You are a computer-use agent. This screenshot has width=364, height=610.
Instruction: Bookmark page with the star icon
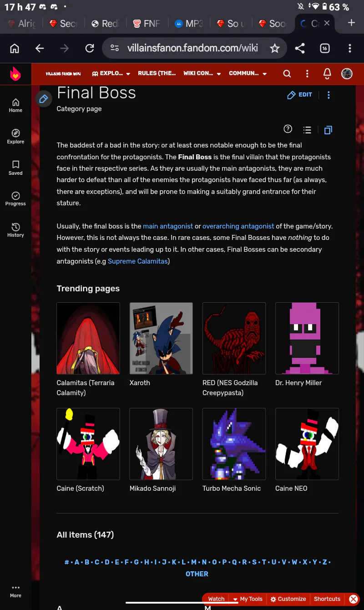(275, 48)
